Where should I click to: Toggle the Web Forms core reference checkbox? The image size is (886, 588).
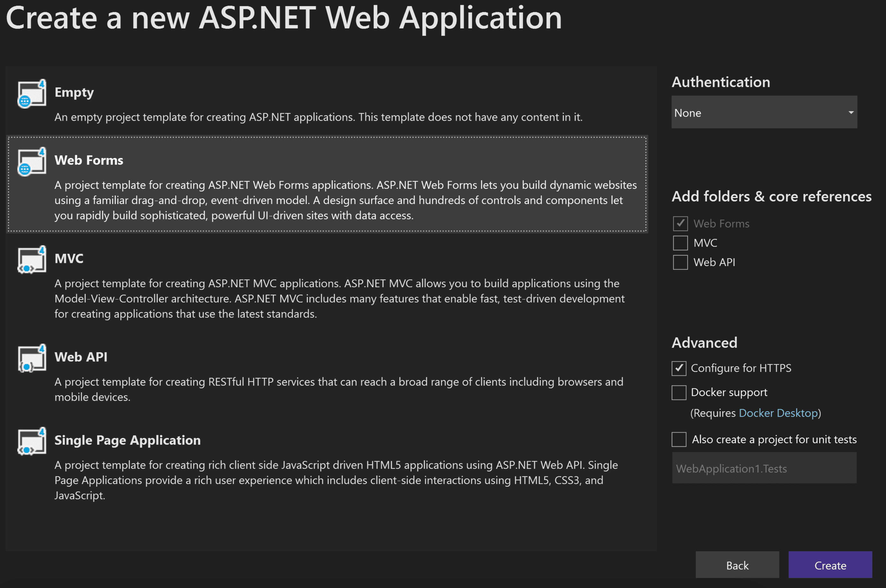pos(680,223)
